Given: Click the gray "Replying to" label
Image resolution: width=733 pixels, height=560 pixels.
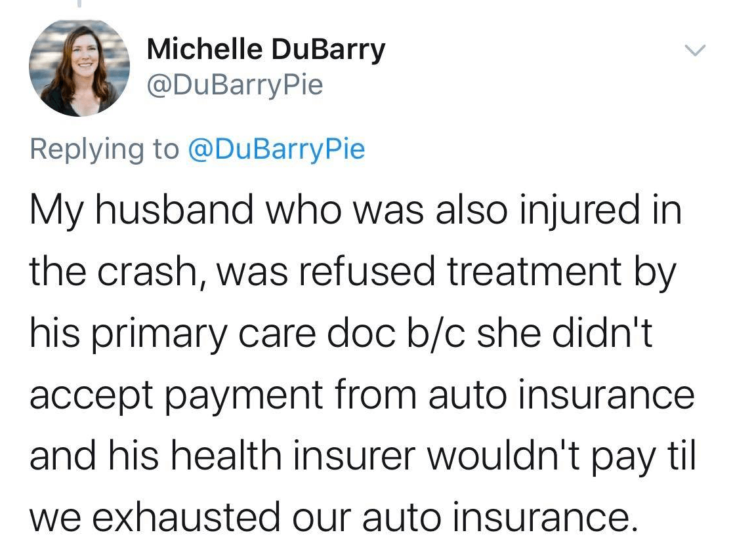Looking at the screenshot, I should click(104, 150).
